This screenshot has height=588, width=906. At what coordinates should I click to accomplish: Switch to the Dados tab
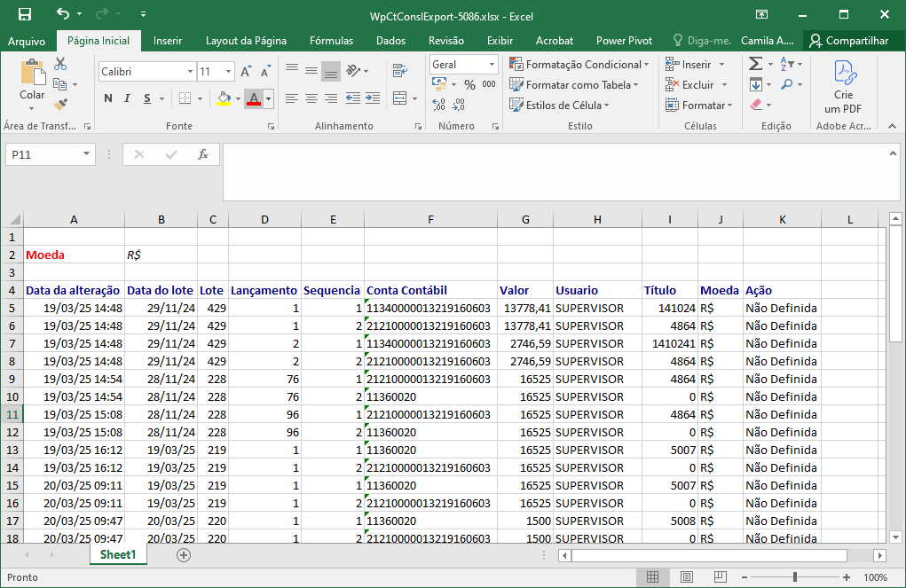coord(390,41)
